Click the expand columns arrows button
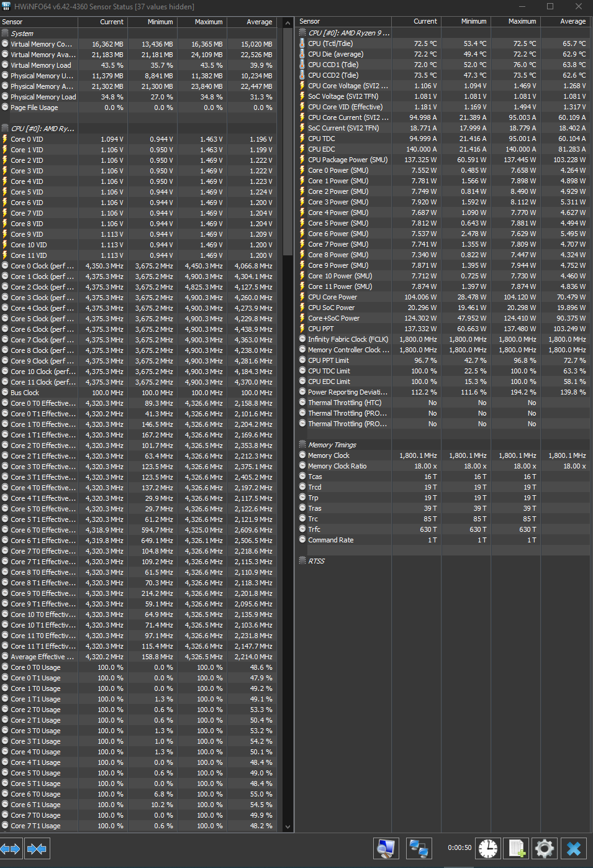The height and width of the screenshot is (868, 593). [x=11, y=848]
